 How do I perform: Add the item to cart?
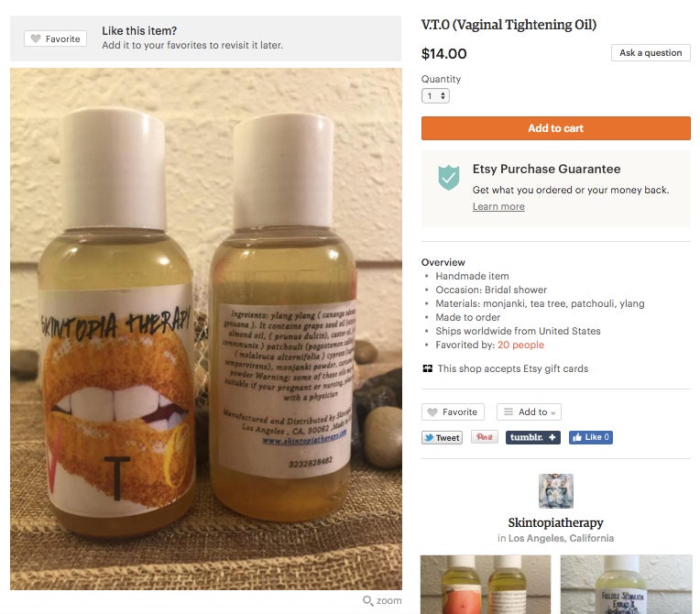[x=556, y=128]
